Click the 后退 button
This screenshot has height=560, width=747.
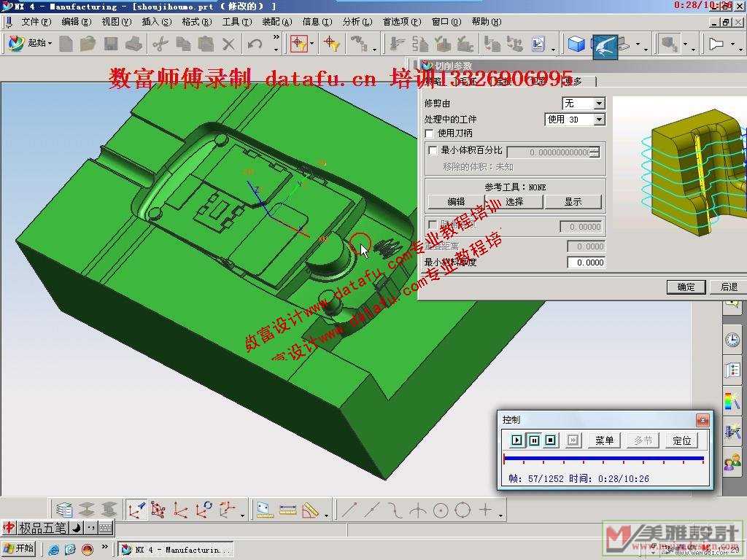coord(729,287)
